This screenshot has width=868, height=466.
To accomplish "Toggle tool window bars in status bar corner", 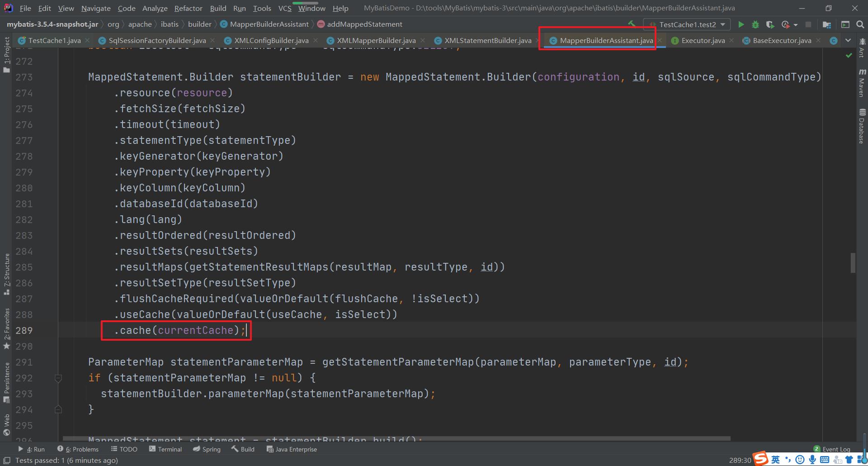I will (6, 460).
